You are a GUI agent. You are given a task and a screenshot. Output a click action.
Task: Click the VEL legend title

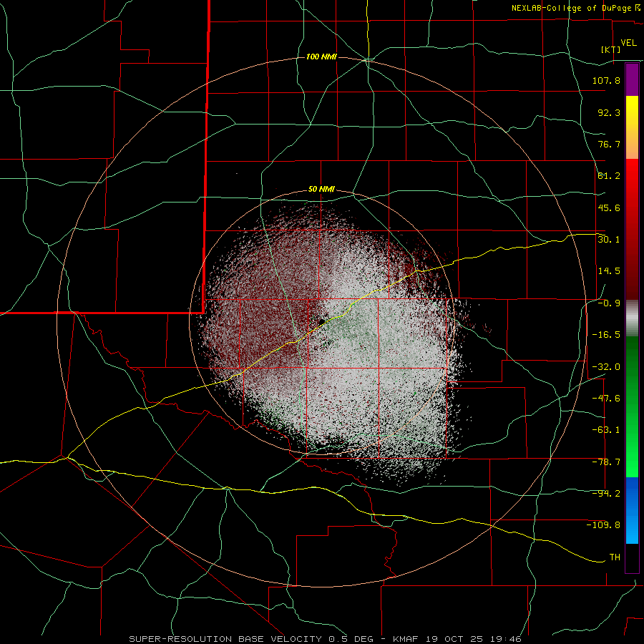coord(628,43)
